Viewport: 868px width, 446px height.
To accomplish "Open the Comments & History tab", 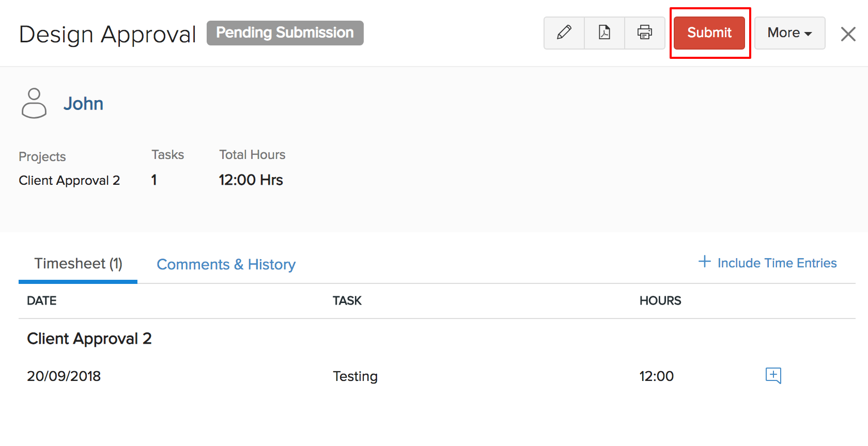I will click(226, 264).
